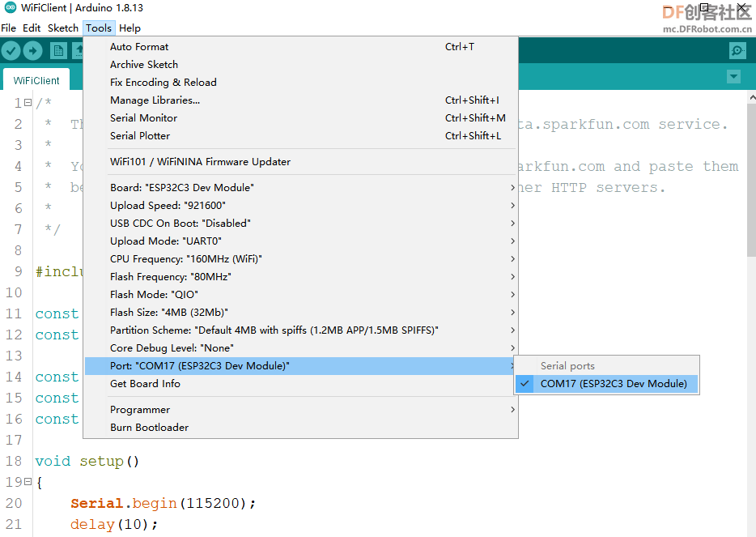Screen dimensions: 756x537
Task: Expand Upload Speed: 921600 submenu
Action: pos(300,206)
